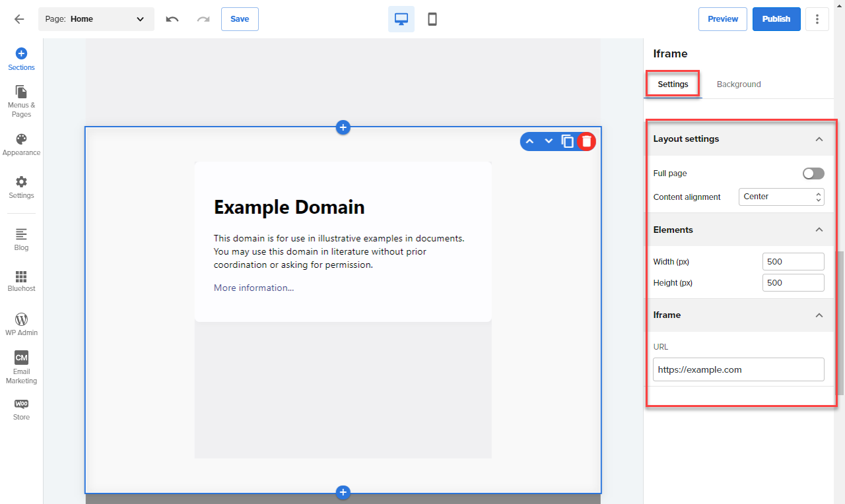Click the settings panel scrollbar
Viewport: 845px width, 504px height.
840,323
